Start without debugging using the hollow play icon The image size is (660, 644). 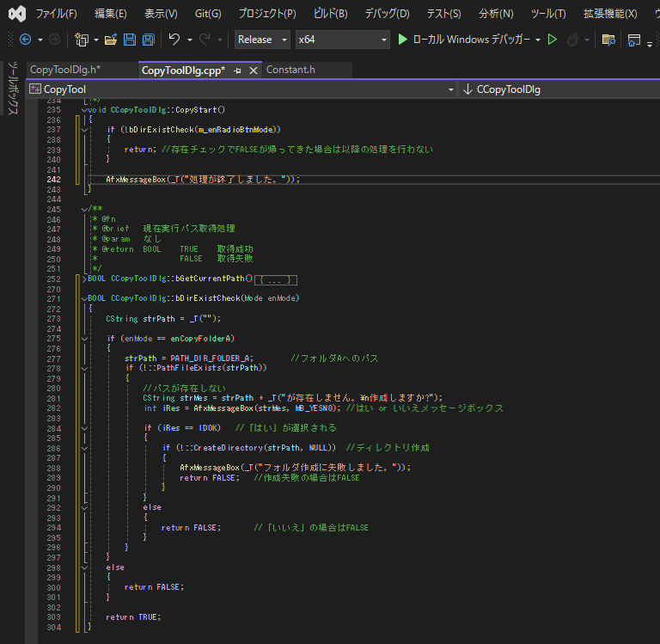553,40
